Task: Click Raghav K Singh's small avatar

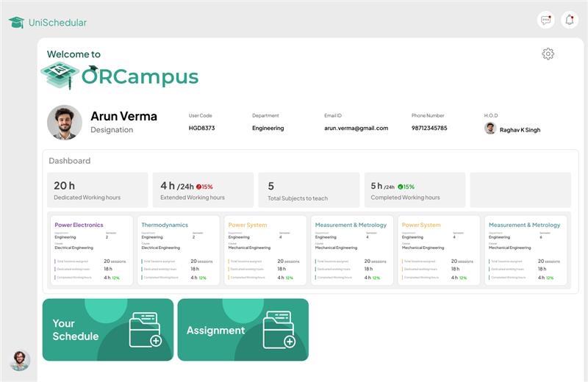Action: tap(490, 129)
